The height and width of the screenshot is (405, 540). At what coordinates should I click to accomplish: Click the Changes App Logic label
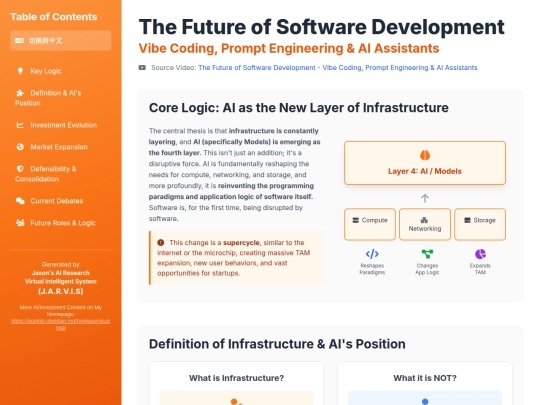click(427, 269)
